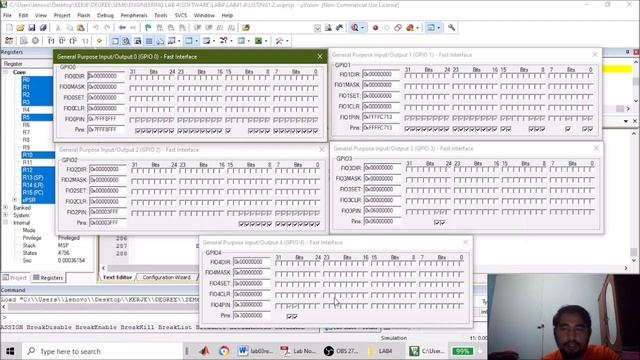Toggle the Symbols Window icon
Viewport: 640px width, 360px height.
click(x=138, y=41)
